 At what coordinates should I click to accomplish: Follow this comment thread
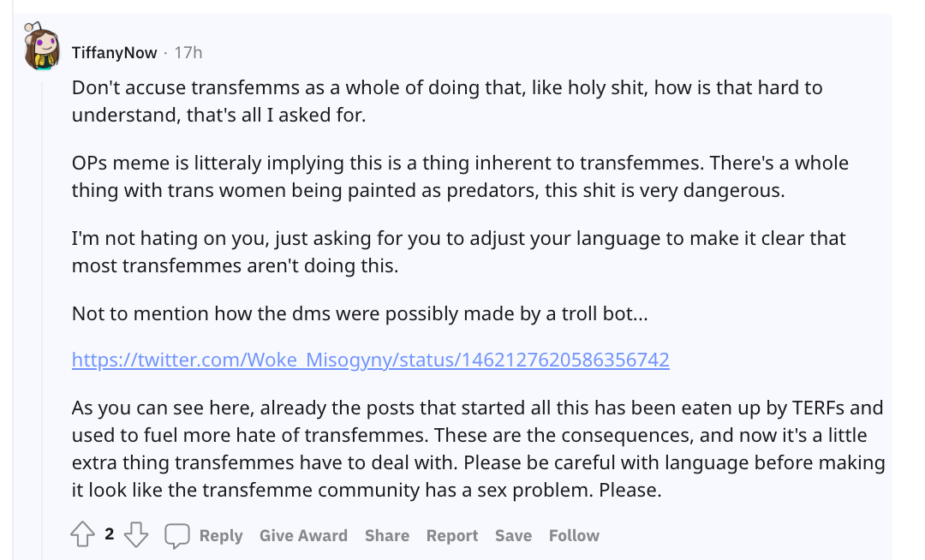(574, 535)
